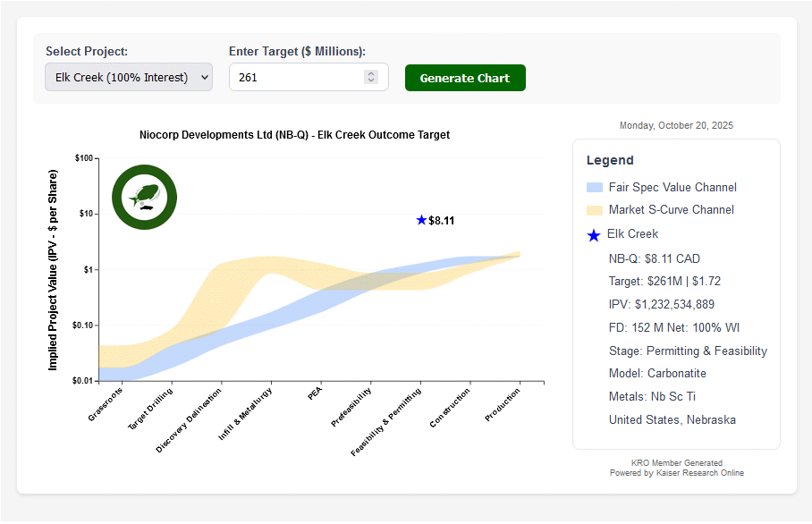
Task: Click the United States, Nebraska line
Action: click(672, 420)
